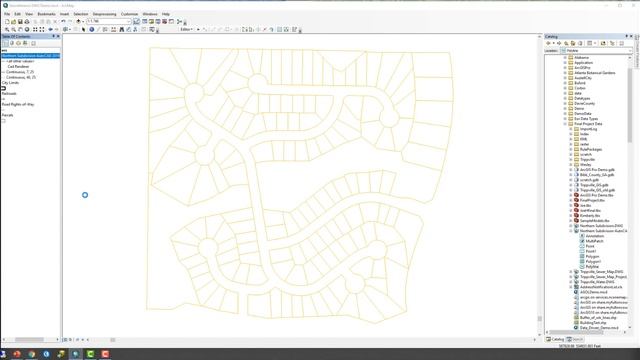Select City Limits layer
Viewport: 640px width, 360px height.
10,83
